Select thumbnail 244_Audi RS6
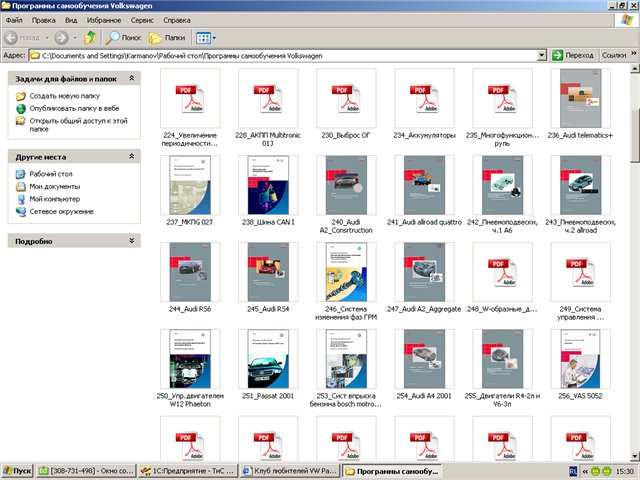The image size is (640, 480). point(190,272)
